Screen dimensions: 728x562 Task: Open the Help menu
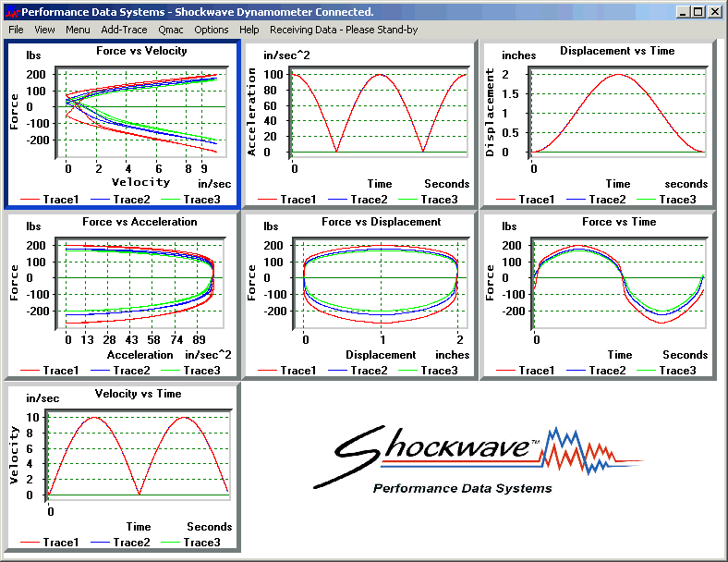click(249, 30)
